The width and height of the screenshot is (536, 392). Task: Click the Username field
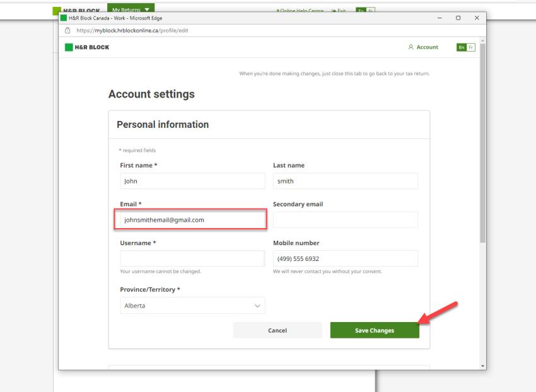[192, 258]
